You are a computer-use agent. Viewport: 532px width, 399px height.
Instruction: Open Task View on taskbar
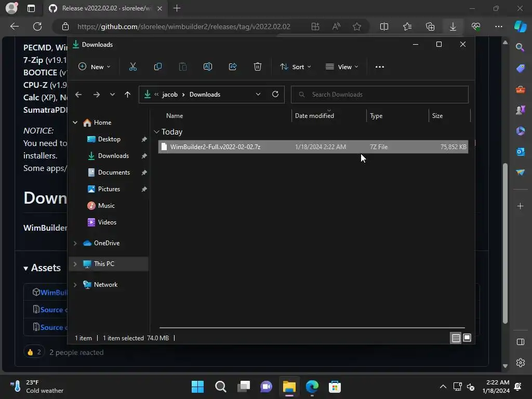[243, 387]
